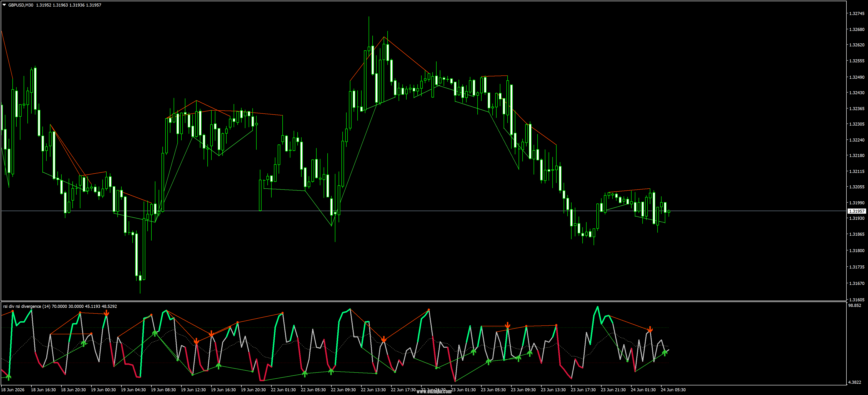
Task: Click the 23 Jun 13:30 time label
Action: coord(553,390)
